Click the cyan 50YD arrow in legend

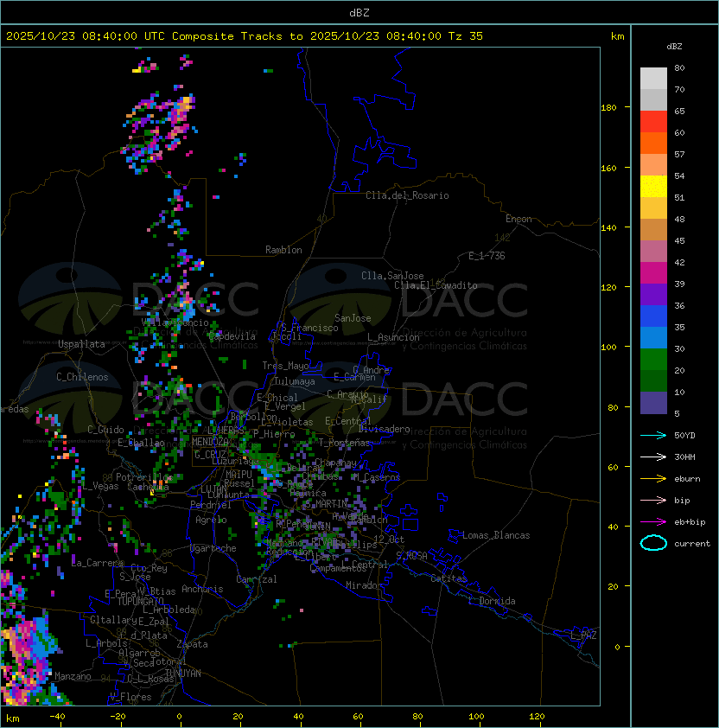(653, 435)
